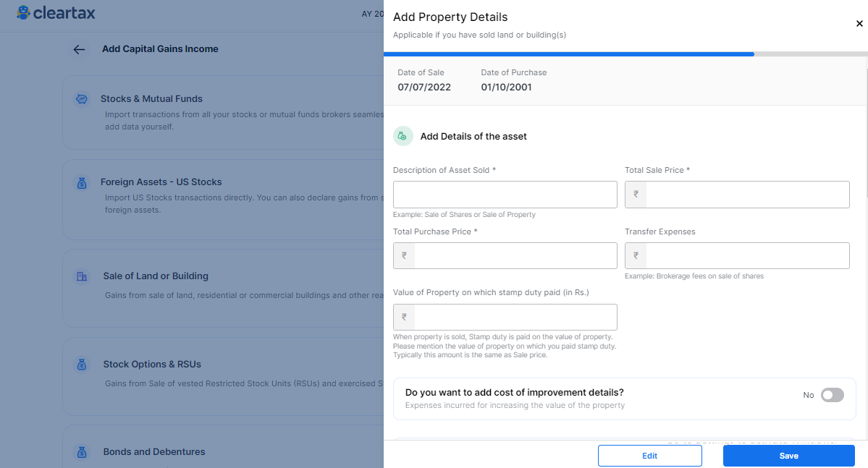Click the 'Do you want to add cost of improvement details?' text
The width and height of the screenshot is (868, 468).
tap(514, 393)
